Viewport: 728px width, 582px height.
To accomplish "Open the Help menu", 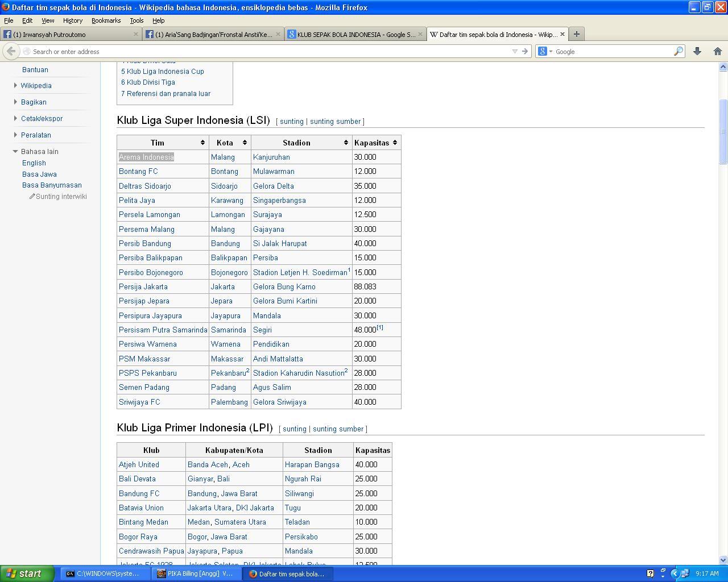I will click(159, 20).
